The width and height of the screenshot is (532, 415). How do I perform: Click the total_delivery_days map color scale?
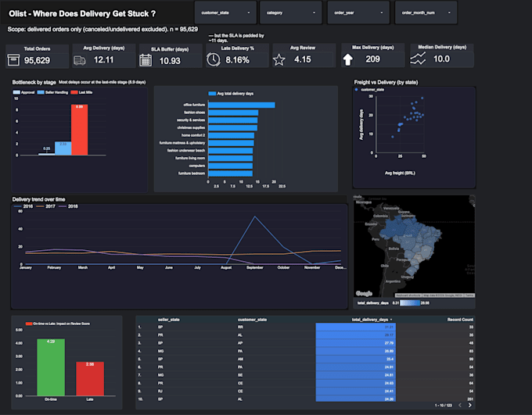pos(409,302)
